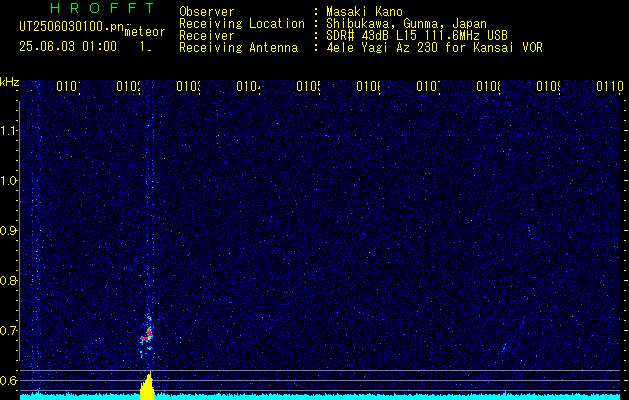The width and height of the screenshot is (629, 400).
Task: Select the filename UT2506030100.pn text
Action: [x=72, y=27]
